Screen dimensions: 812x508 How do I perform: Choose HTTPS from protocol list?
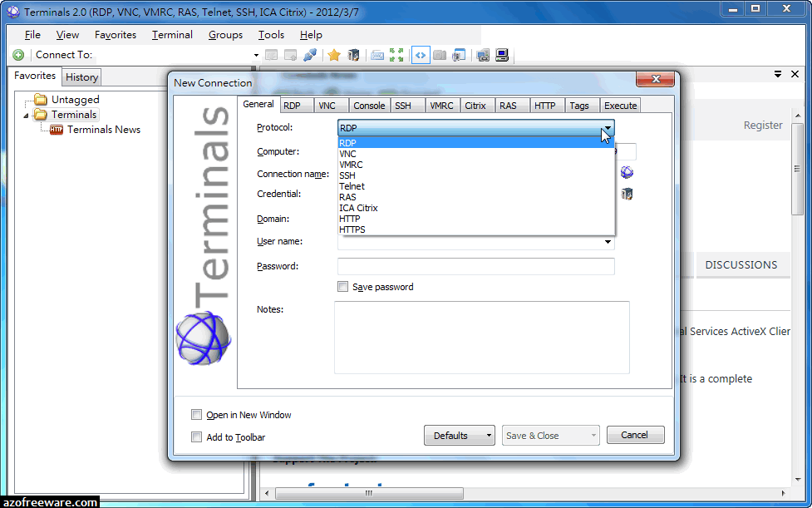tap(476, 229)
